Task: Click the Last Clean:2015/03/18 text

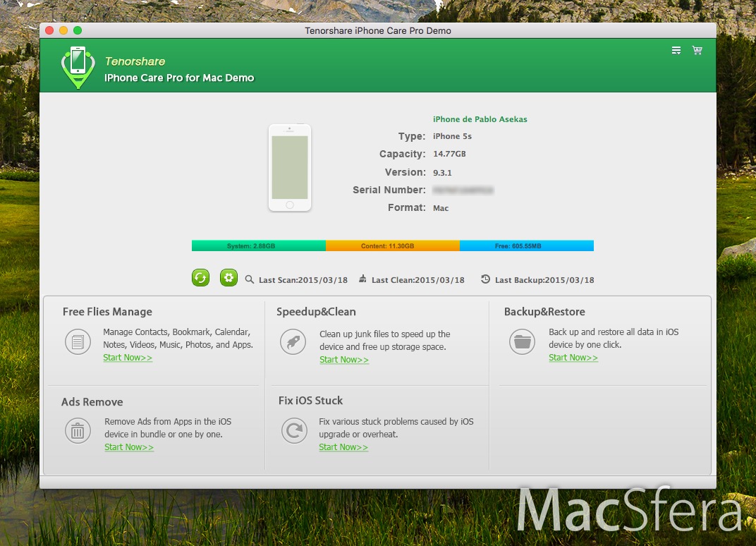Action: (x=418, y=280)
